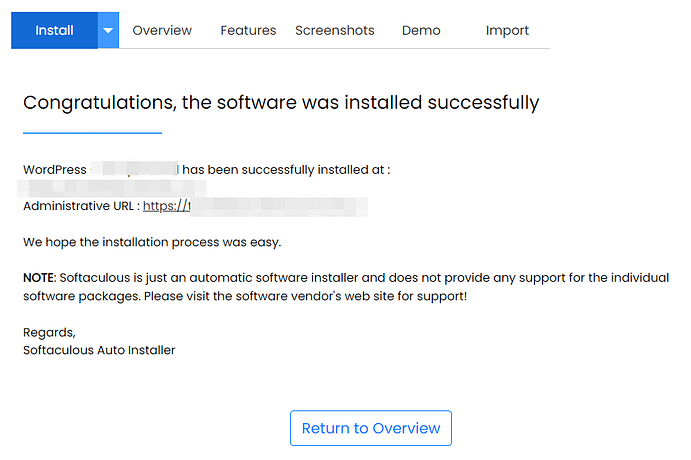Open the Features tab
This screenshot has height=460, width=691.
248,30
